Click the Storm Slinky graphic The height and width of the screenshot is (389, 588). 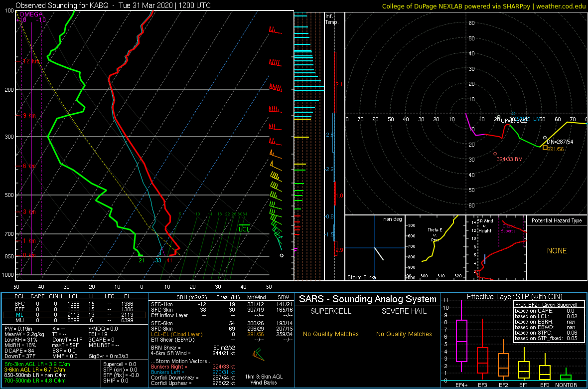(375, 248)
